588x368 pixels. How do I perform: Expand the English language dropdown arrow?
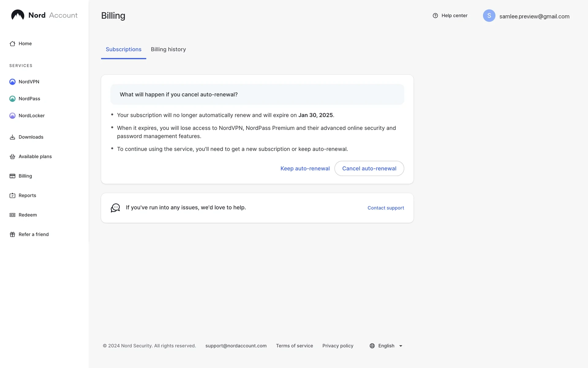click(x=401, y=346)
